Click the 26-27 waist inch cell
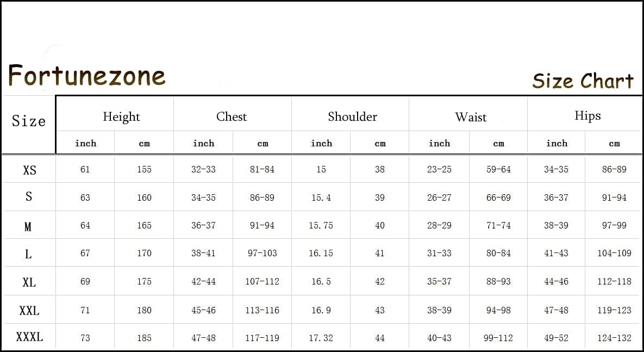The width and height of the screenshot is (644, 352). pyautogui.click(x=439, y=197)
